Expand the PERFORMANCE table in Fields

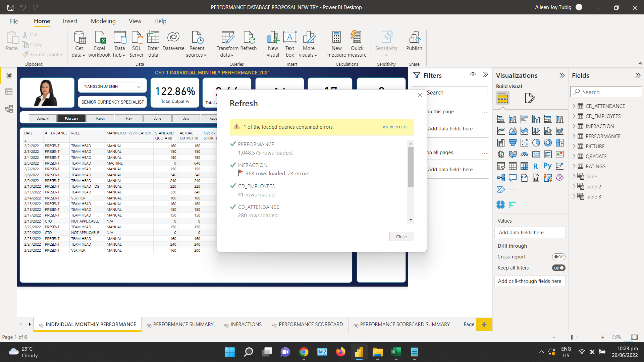point(574,136)
